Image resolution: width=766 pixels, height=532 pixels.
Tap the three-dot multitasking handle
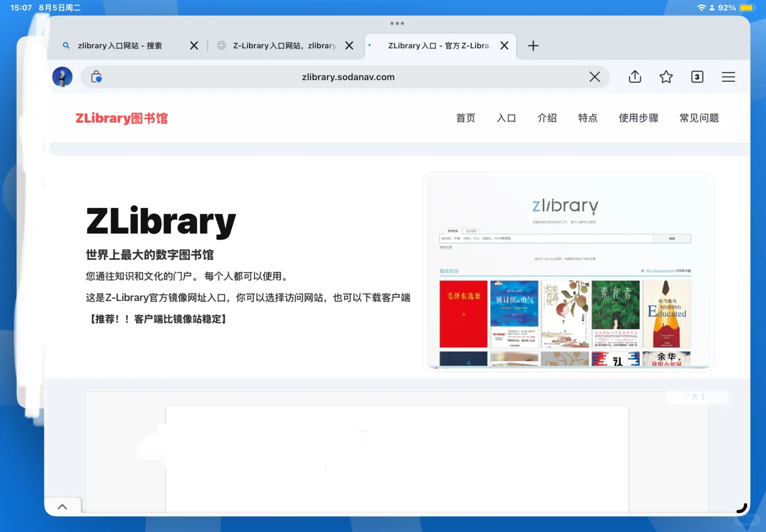(x=397, y=23)
